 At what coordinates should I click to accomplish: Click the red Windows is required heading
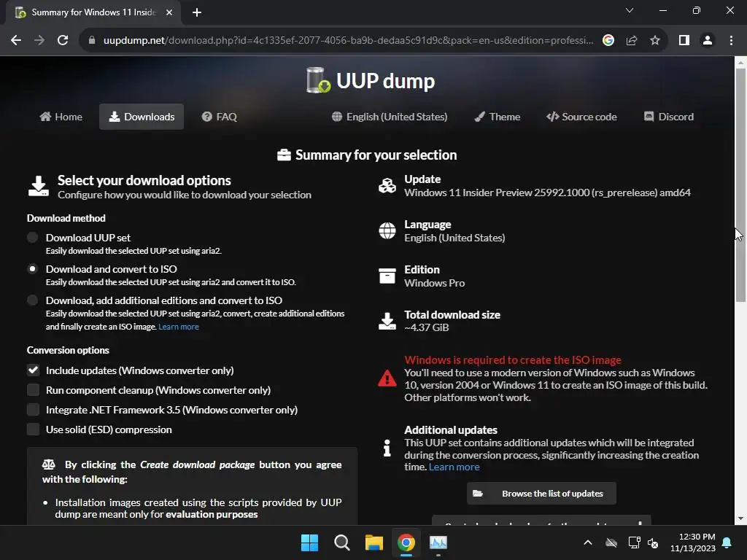513,360
